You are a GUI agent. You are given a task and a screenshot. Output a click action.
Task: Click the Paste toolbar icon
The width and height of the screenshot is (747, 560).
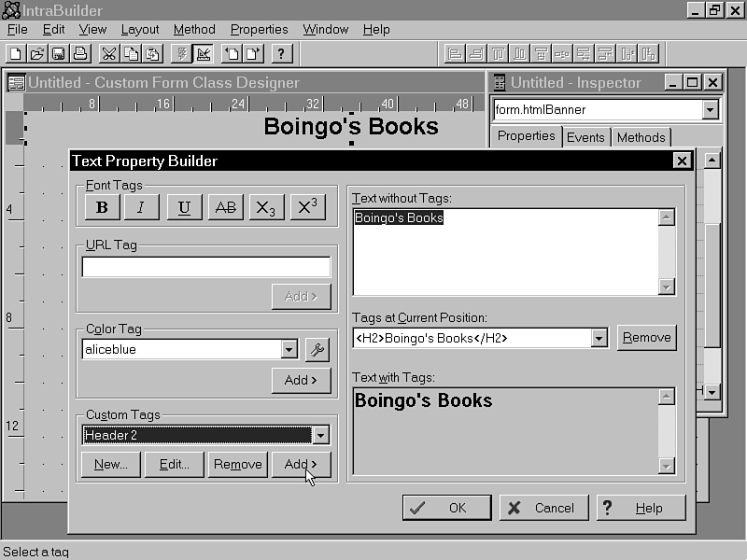tap(152, 53)
